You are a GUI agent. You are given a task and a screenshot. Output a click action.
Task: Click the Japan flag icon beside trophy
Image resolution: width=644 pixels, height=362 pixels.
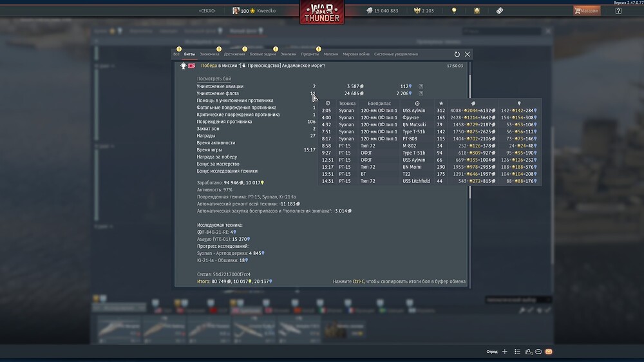(191, 66)
